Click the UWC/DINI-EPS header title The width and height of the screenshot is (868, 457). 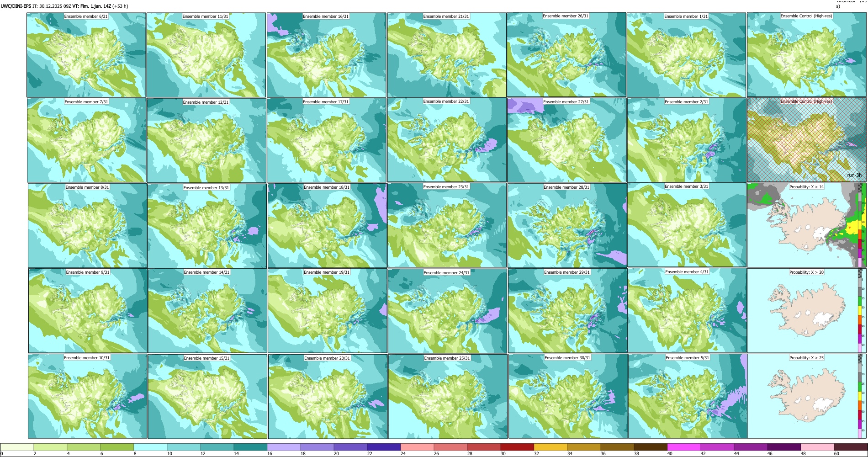16,6
